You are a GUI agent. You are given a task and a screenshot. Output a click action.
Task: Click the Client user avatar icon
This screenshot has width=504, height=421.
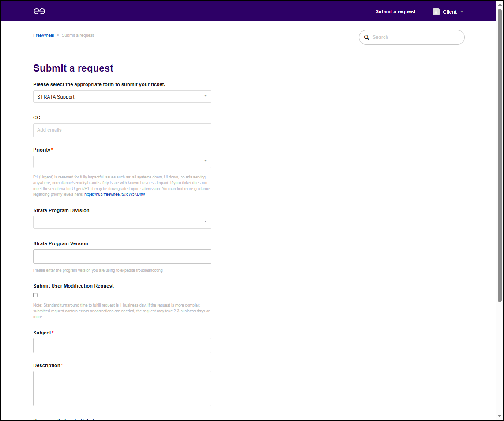coord(436,12)
